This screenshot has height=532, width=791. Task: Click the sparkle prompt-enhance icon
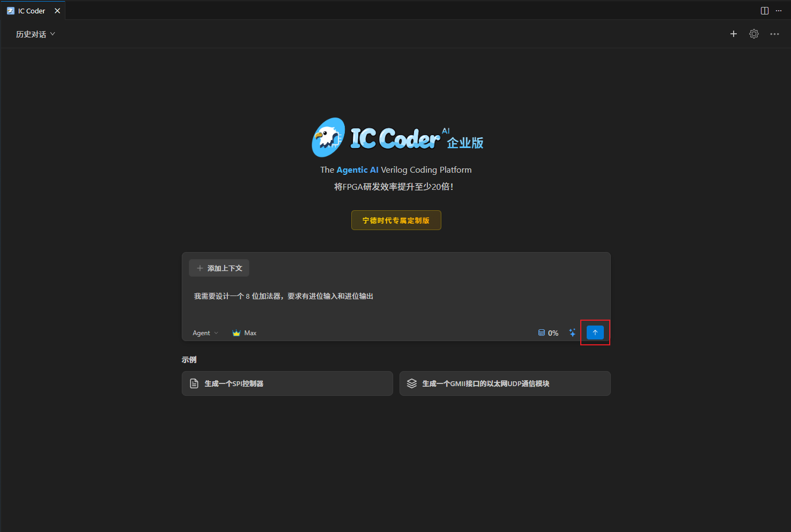(x=572, y=333)
